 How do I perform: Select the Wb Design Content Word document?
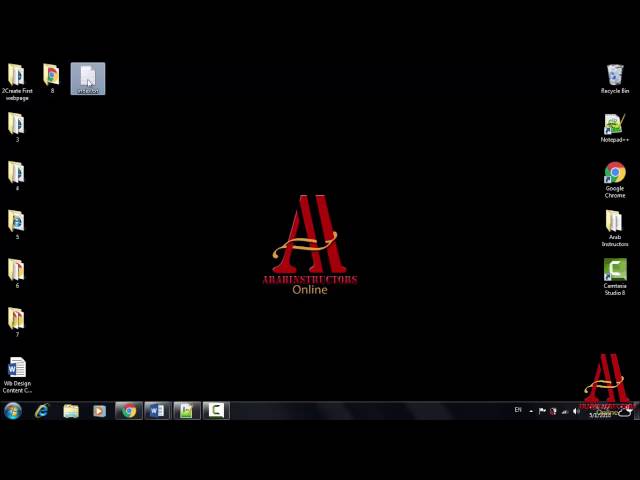coord(17,375)
